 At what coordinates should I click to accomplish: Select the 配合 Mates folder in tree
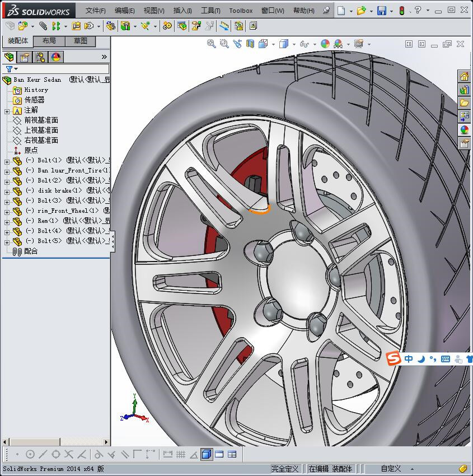(31, 251)
